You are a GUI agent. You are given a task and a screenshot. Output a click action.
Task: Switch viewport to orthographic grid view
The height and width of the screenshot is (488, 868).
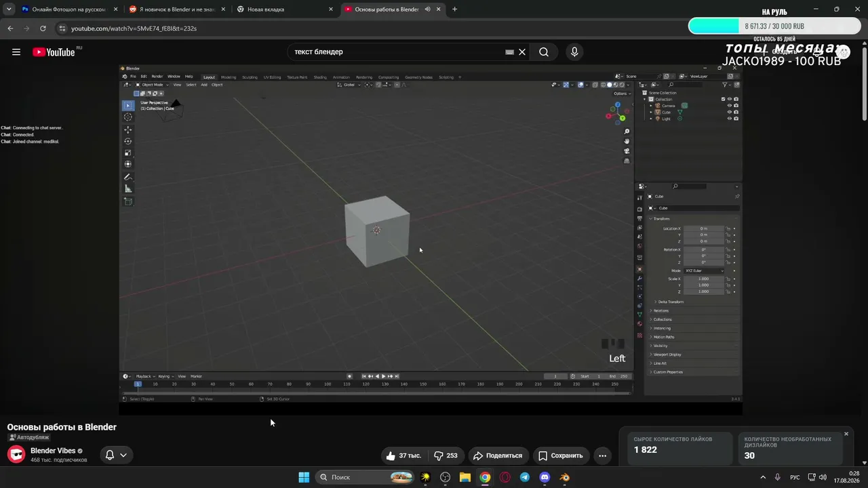(x=627, y=161)
